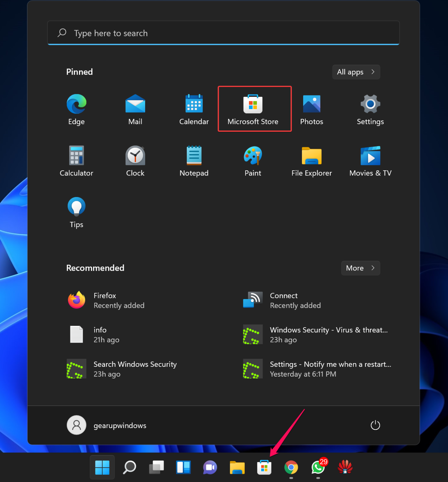
Task: Open Google Chrome on the taskbar
Action: click(291, 468)
